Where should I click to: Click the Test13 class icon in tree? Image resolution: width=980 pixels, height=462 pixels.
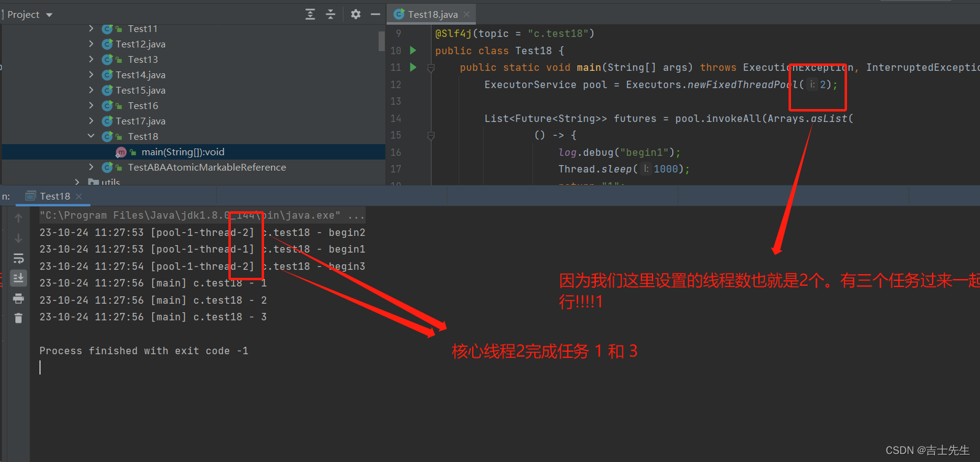click(107, 59)
